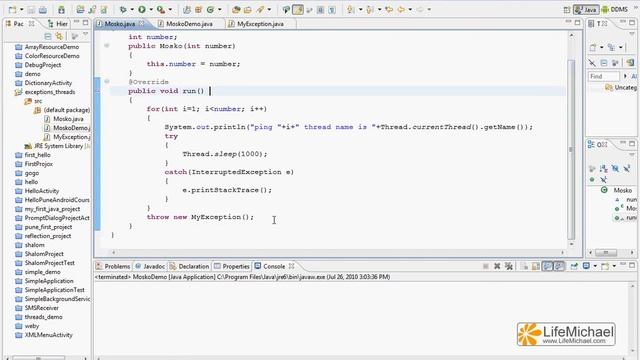This screenshot has height=360, width=640.
Task: Click the Find field in Task List
Action: tap(603, 76)
